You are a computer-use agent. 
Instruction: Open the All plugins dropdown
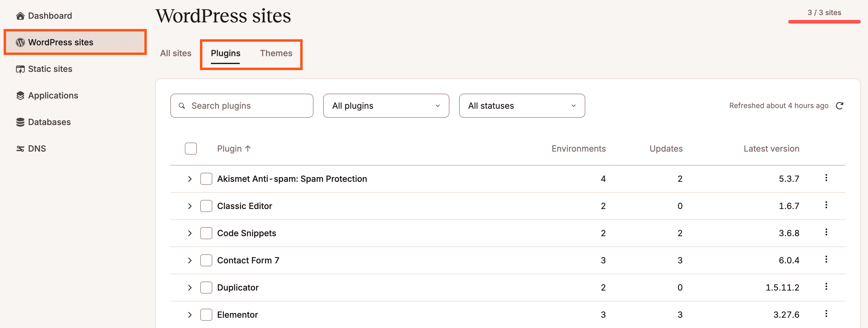386,106
